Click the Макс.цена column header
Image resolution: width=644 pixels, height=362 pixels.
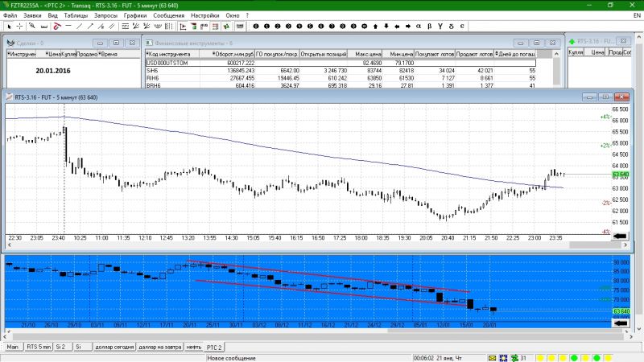365,54
